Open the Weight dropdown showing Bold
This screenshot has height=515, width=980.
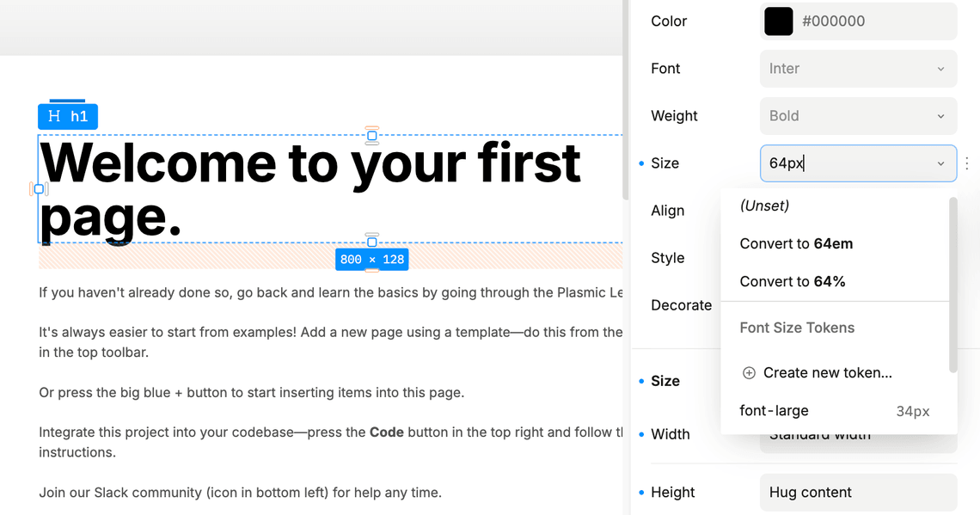point(857,116)
